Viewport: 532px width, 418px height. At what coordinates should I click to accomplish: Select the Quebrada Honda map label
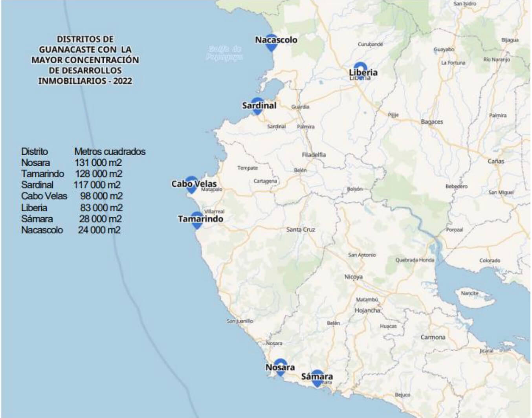point(415,260)
